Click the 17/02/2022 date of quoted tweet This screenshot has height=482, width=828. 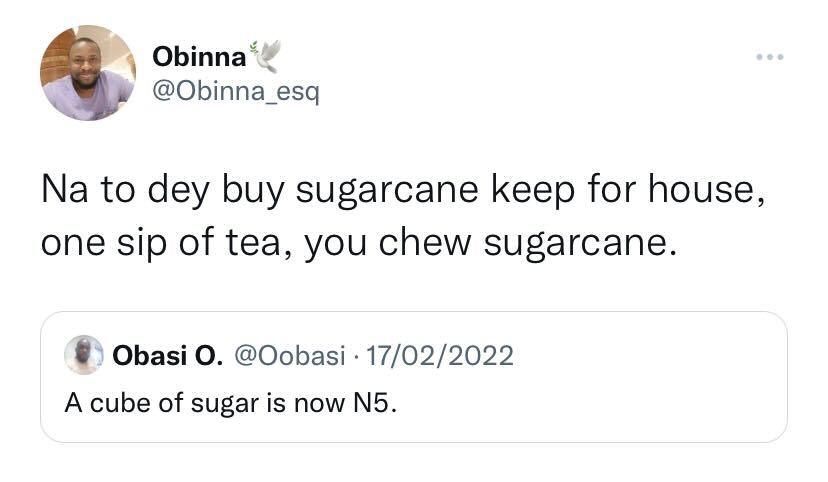440,355
